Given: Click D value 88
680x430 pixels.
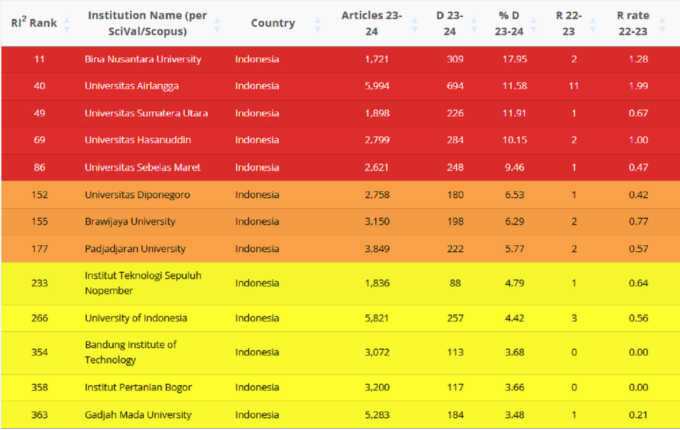Looking at the screenshot, I should pyautogui.click(x=455, y=283).
